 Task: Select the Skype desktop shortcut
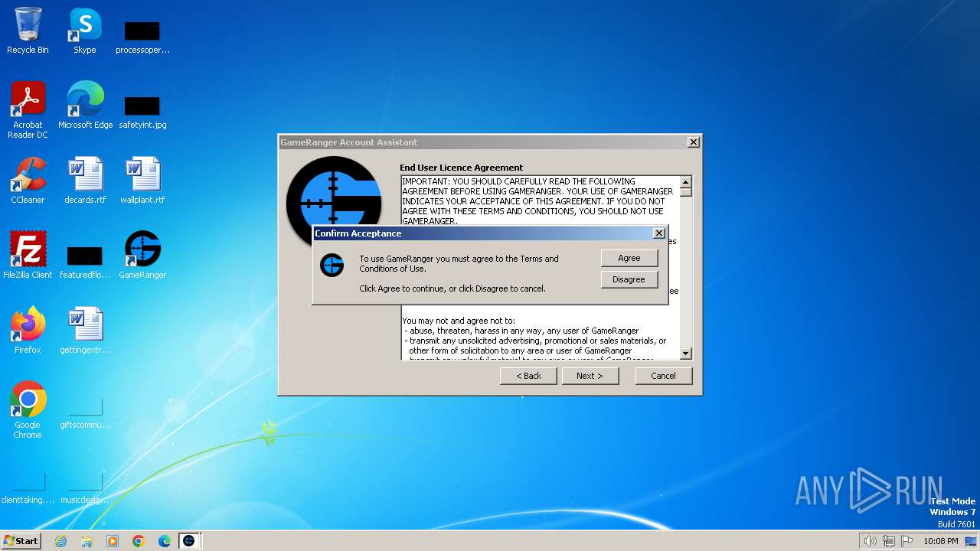coord(84,31)
